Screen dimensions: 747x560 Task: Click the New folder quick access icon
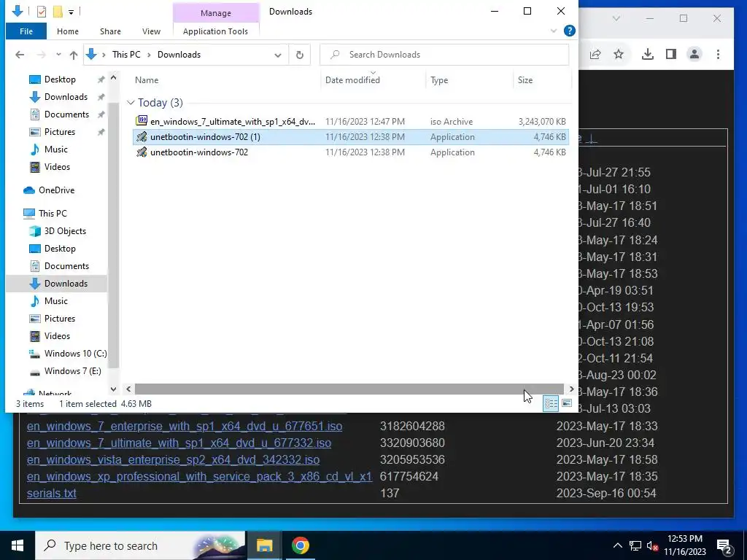(58, 11)
